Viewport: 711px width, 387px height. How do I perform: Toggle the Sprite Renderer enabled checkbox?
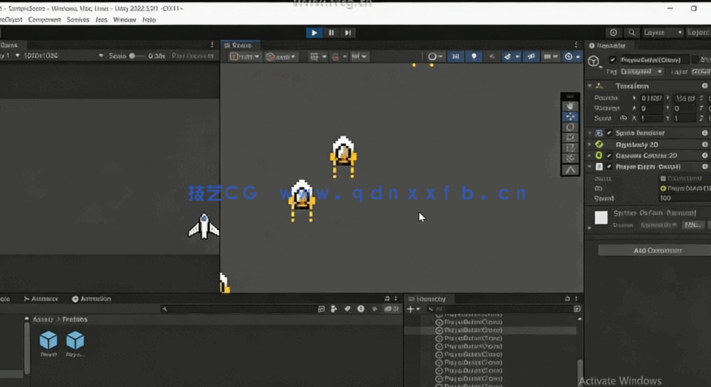(609, 133)
